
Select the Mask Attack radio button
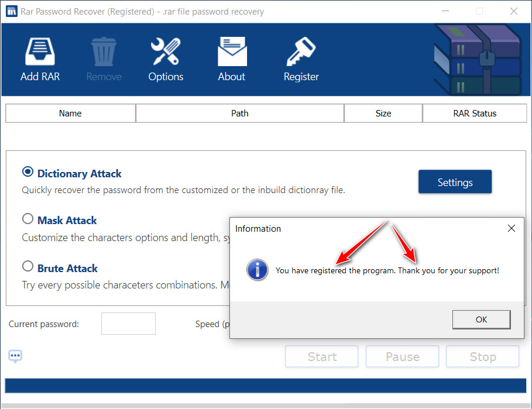[x=28, y=219]
